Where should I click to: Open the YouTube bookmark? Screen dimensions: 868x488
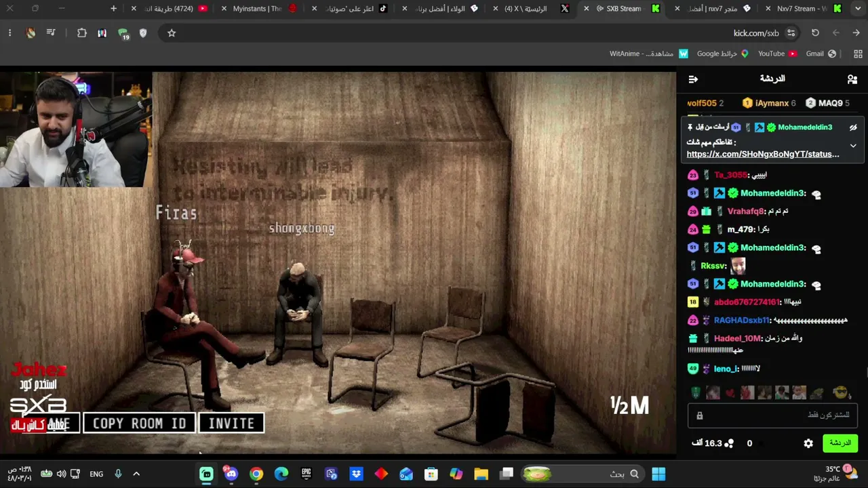777,54
